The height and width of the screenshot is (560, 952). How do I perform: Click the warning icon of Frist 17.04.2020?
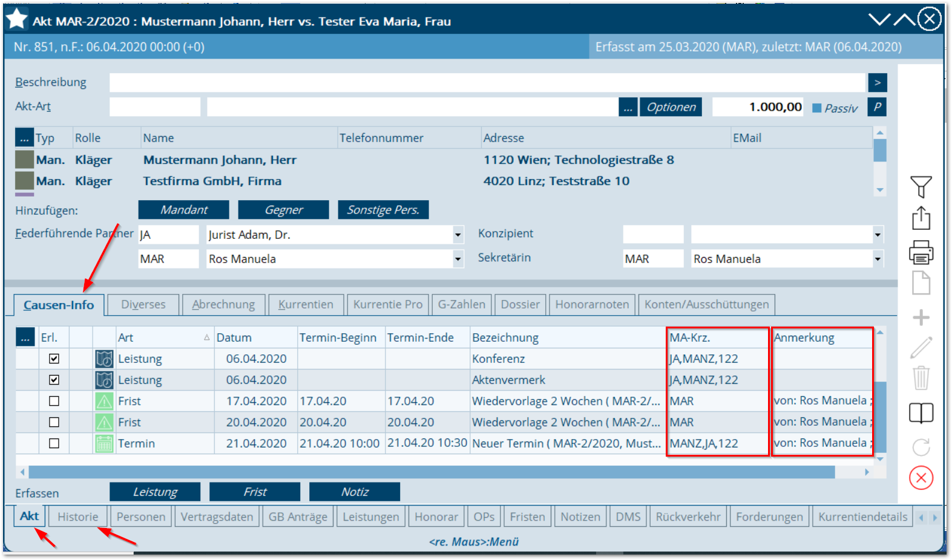pos(104,402)
